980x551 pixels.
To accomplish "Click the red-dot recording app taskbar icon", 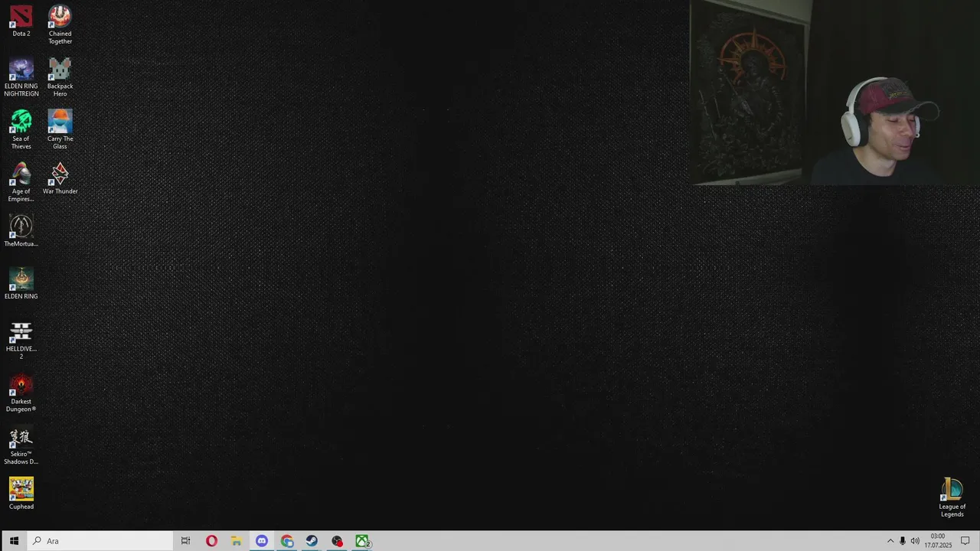I will (x=337, y=541).
